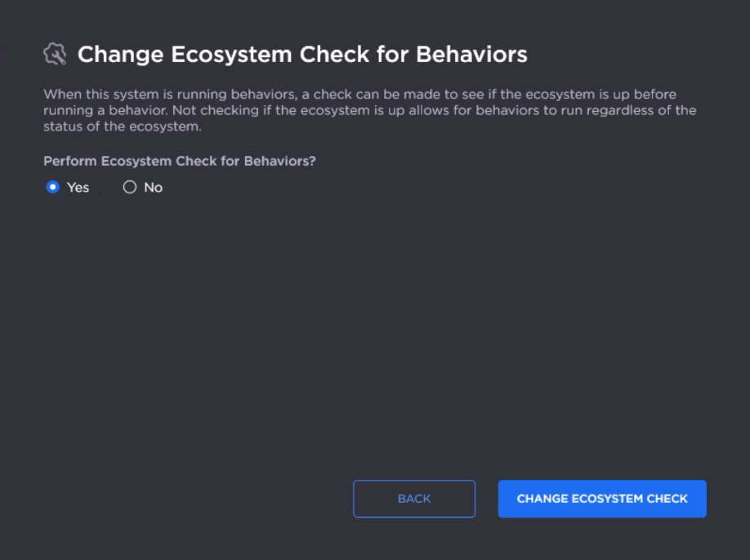This screenshot has height=560, width=750.
Task: Click the word "Behaviors" in the heading
Action: click(471, 55)
